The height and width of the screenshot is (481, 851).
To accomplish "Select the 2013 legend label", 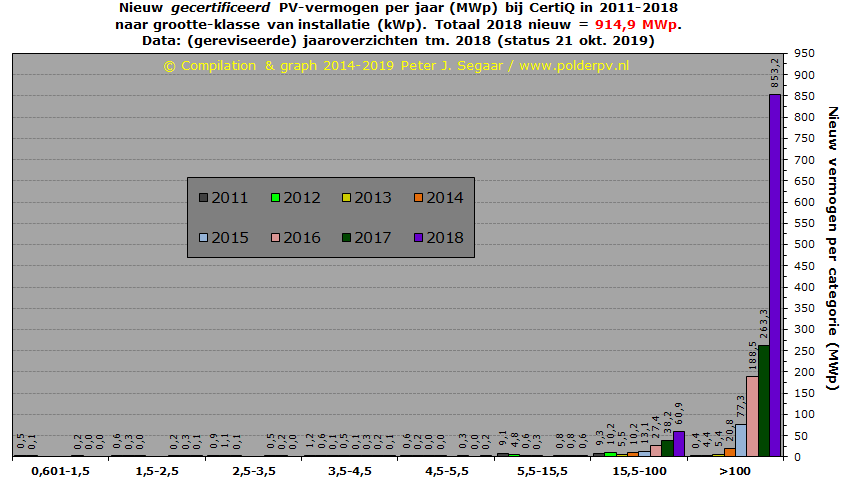I will click(x=373, y=198).
